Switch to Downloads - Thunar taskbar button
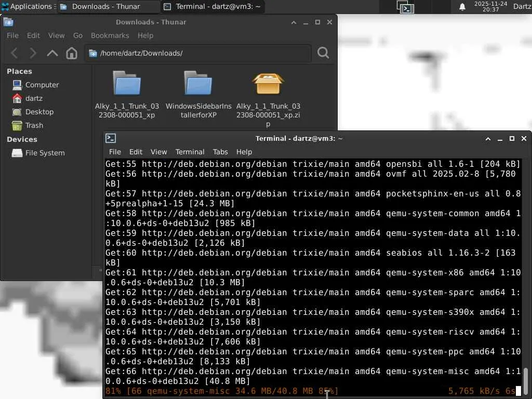This screenshot has width=532, height=399. click(108, 6)
